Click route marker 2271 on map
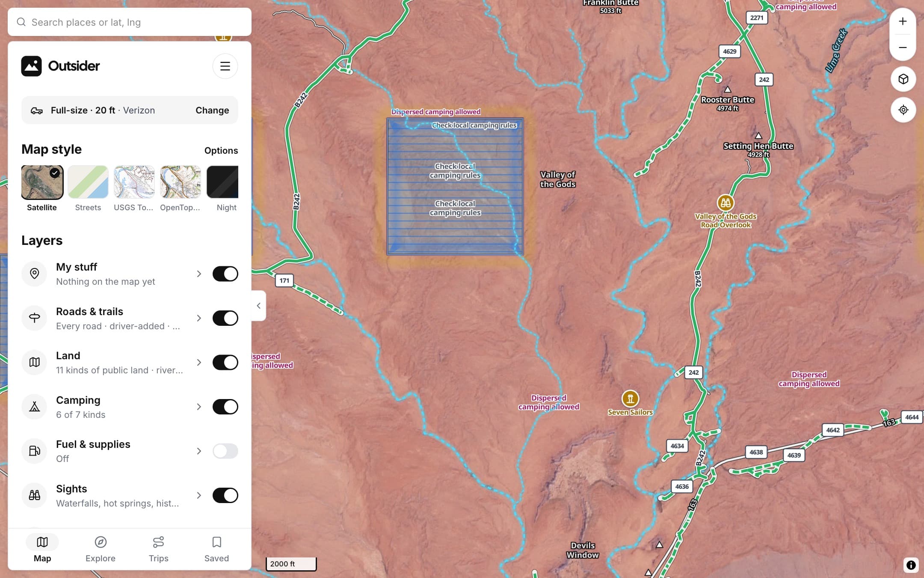The image size is (924, 578). 757,18
